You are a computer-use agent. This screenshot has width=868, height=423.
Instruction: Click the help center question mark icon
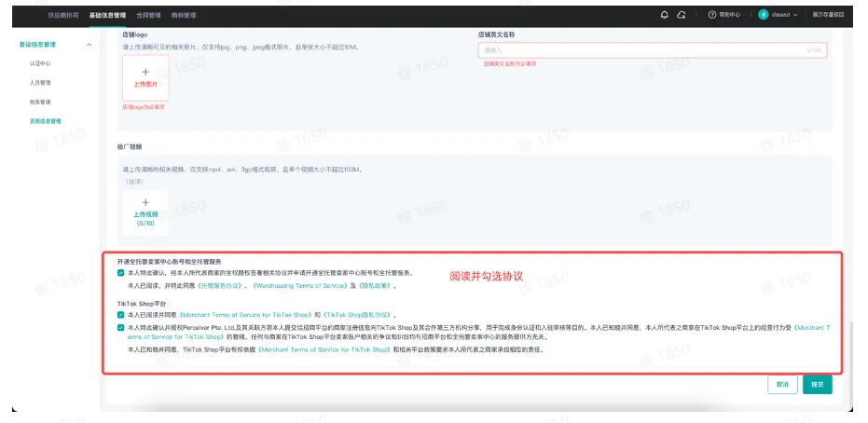(712, 16)
